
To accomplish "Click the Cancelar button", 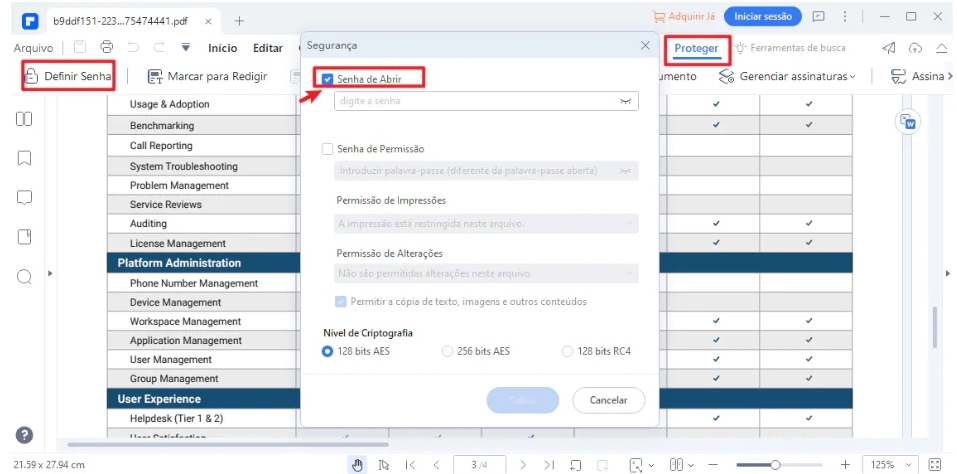I will (608, 399).
